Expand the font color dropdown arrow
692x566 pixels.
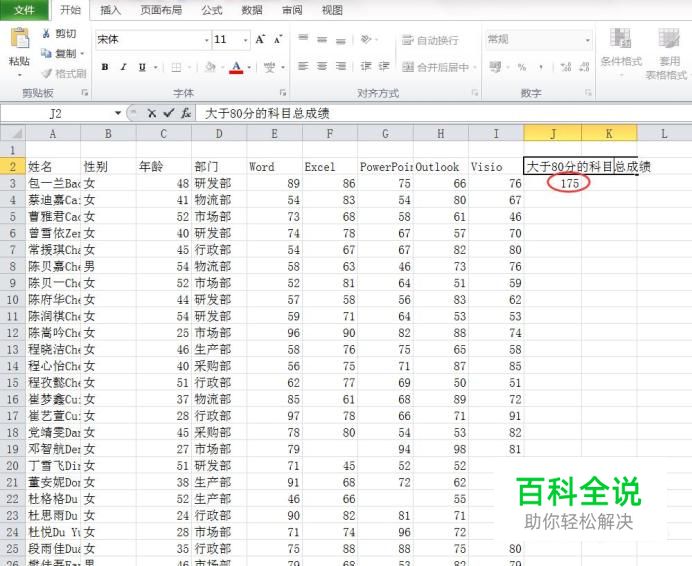click(x=249, y=68)
